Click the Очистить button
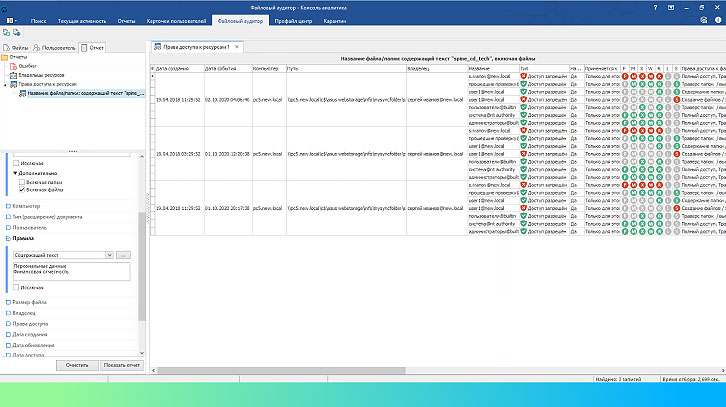The height and width of the screenshot is (407, 726). click(x=77, y=365)
